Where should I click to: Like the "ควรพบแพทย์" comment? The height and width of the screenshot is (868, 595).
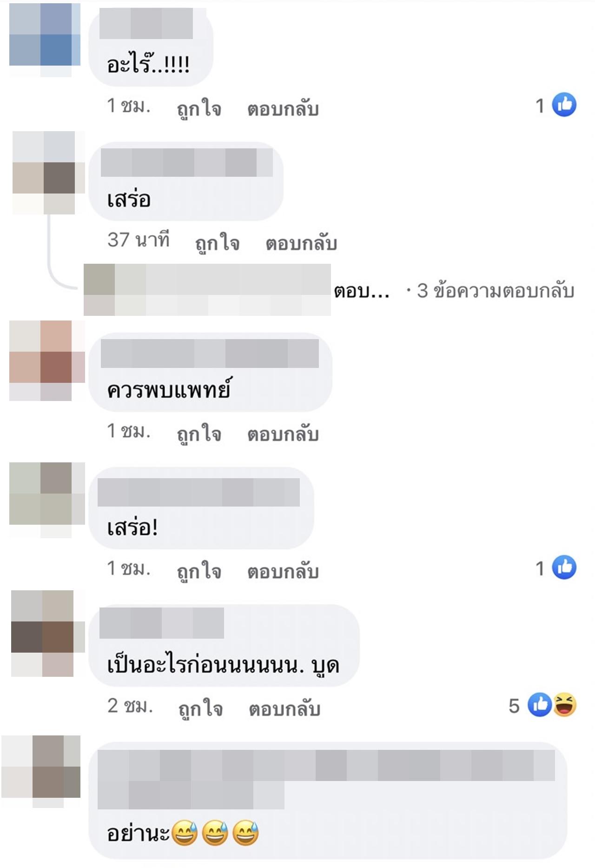(199, 434)
